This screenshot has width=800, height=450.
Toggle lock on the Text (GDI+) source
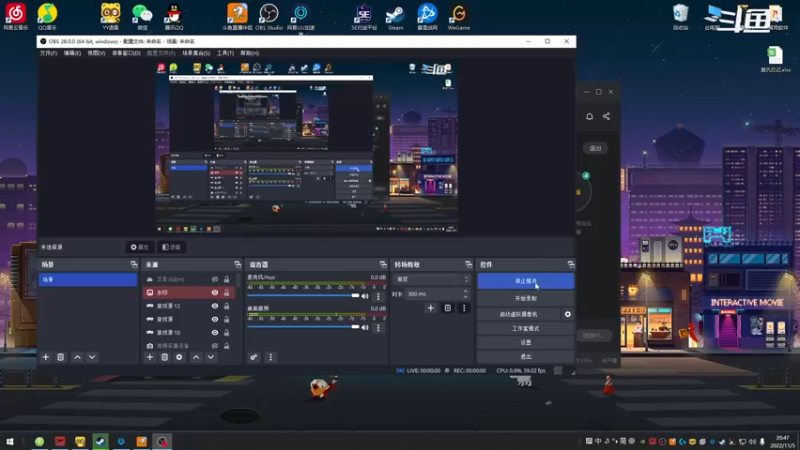(x=227, y=279)
